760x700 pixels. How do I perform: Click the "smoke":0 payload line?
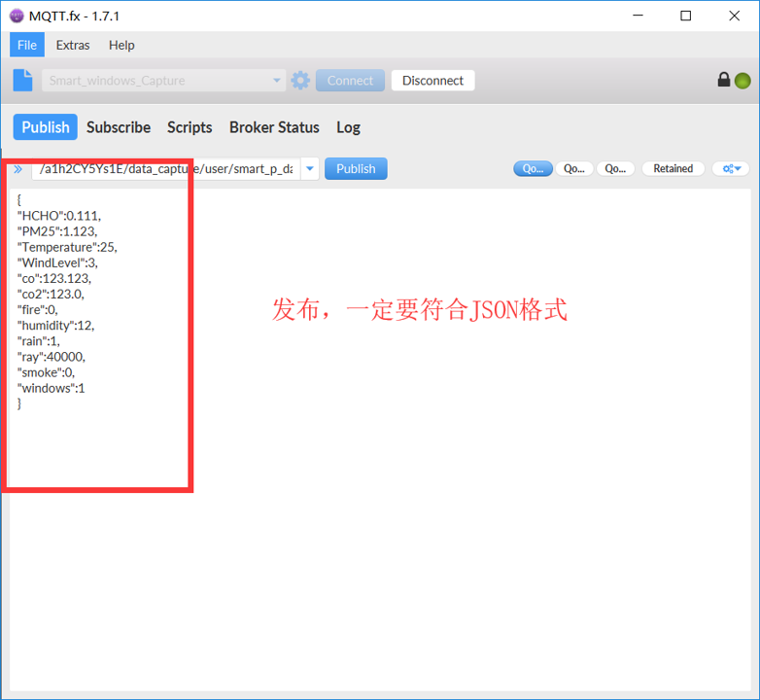click(x=46, y=372)
